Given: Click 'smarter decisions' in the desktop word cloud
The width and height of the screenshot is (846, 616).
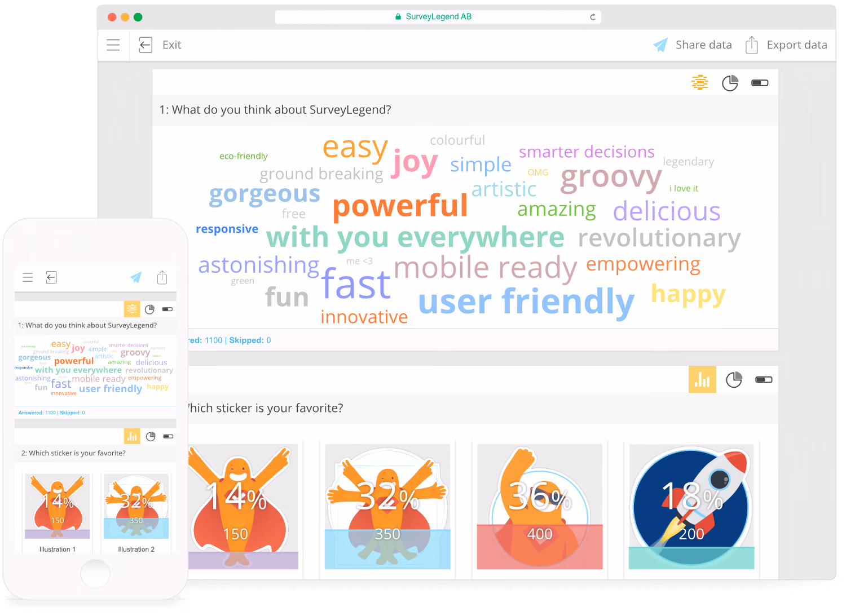Looking at the screenshot, I should click(x=587, y=152).
